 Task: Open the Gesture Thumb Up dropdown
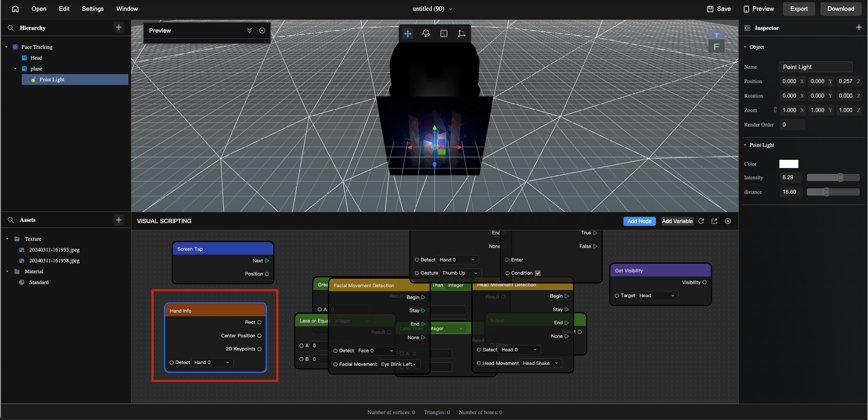(x=460, y=273)
